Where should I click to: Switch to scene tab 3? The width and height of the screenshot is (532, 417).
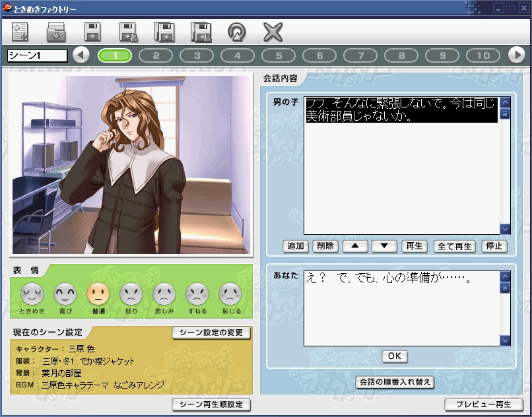tap(197, 55)
